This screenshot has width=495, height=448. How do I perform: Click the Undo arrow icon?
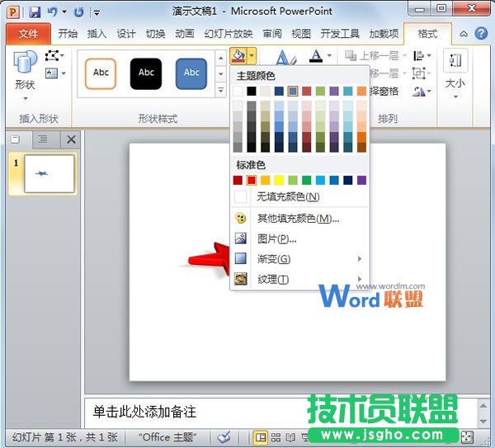pyautogui.click(x=52, y=12)
